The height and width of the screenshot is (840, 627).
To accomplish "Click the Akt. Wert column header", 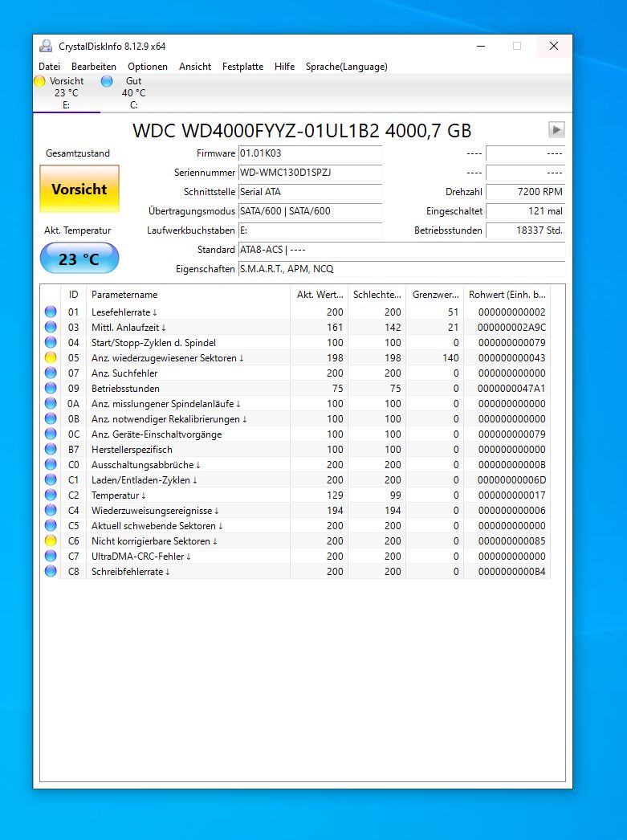I will [x=320, y=295].
